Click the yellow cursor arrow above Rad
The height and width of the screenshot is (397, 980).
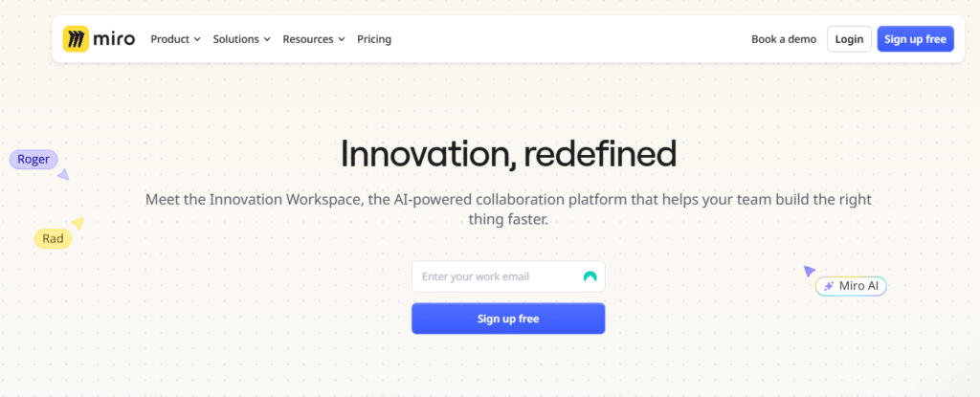coord(78,223)
